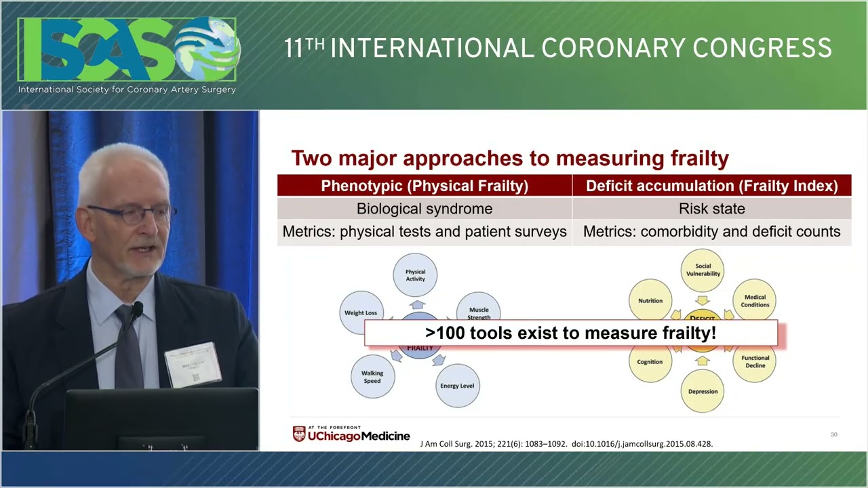Screen dimensions: 868x488
Task: Select the Social Vulnerability circle
Action: (x=703, y=270)
